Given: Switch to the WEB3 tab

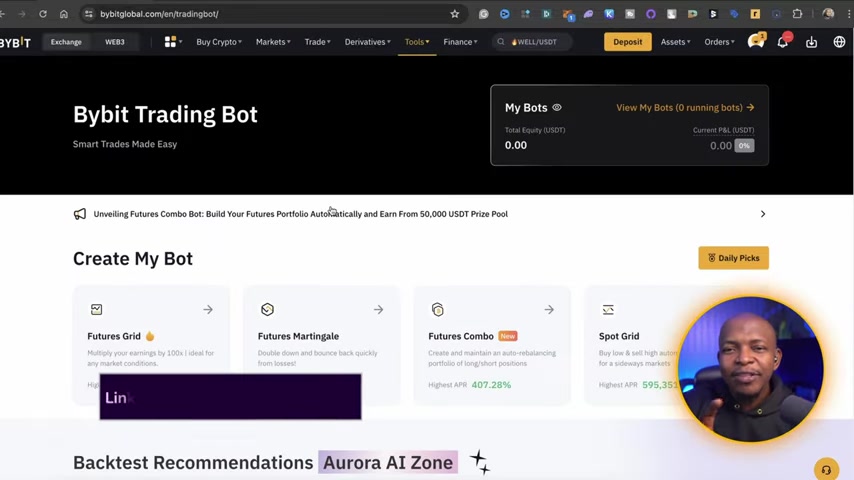Looking at the screenshot, I should tap(114, 42).
